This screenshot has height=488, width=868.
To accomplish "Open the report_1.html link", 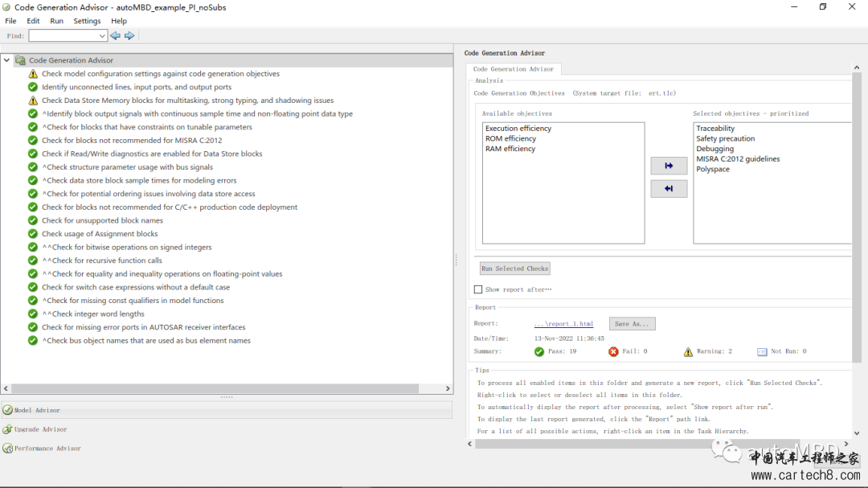I will click(x=563, y=323).
